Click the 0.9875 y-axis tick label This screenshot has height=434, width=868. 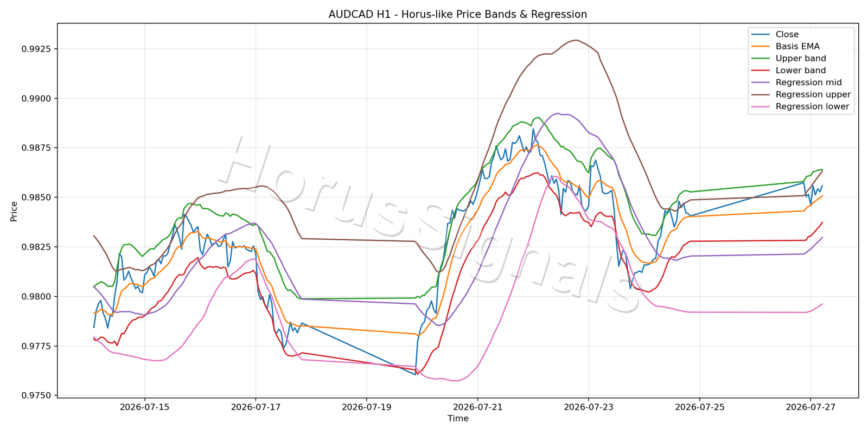[x=36, y=148]
